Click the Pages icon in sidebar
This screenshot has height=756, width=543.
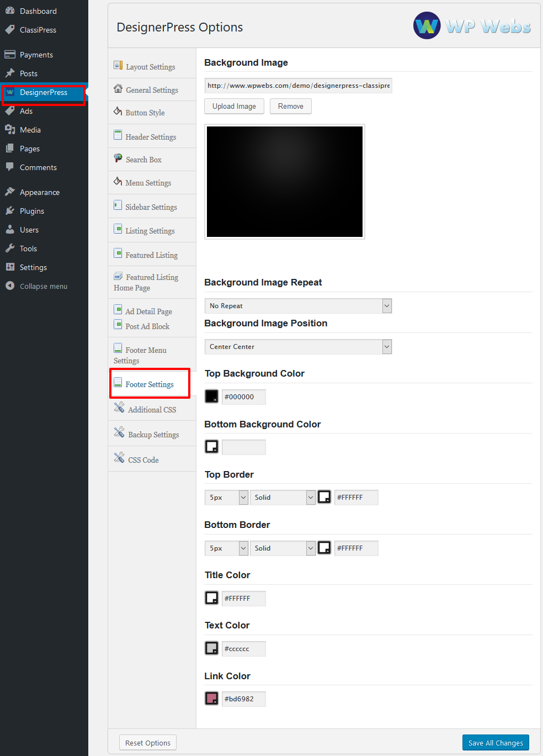click(x=10, y=149)
